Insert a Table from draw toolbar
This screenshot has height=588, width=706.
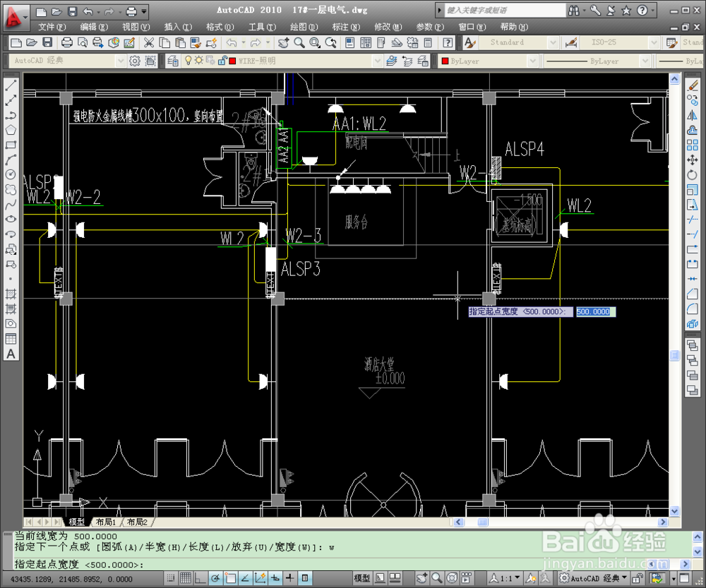tap(11, 339)
